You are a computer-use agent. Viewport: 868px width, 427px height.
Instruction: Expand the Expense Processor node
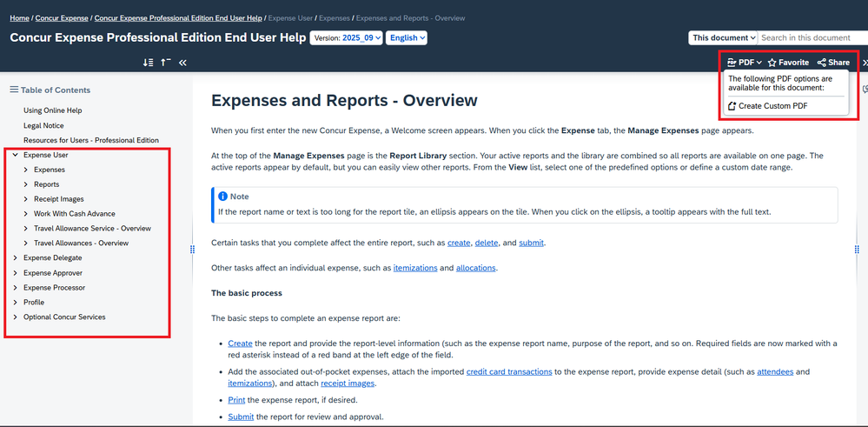click(16, 288)
